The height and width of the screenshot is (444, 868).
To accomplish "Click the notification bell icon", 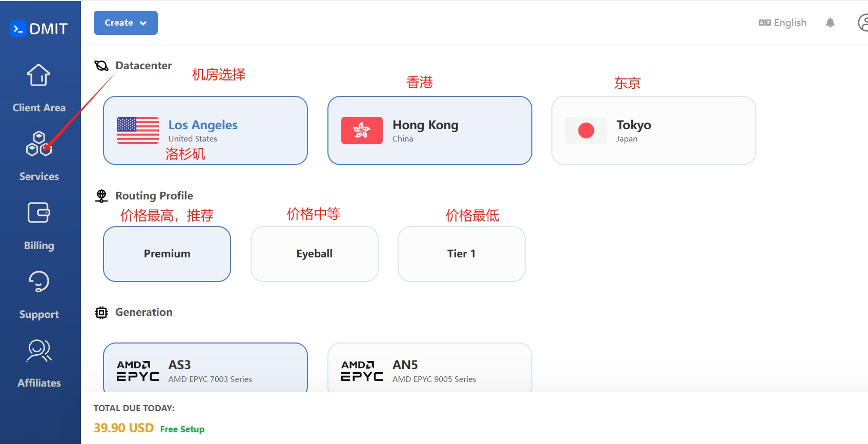I will (x=830, y=23).
